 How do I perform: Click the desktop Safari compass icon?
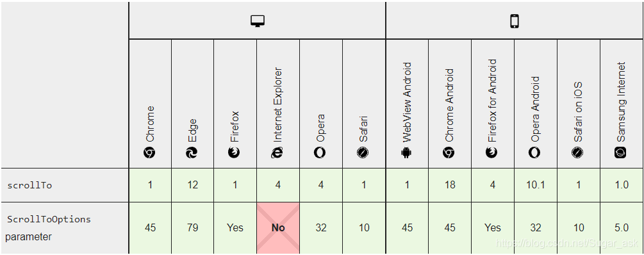pyautogui.click(x=363, y=153)
